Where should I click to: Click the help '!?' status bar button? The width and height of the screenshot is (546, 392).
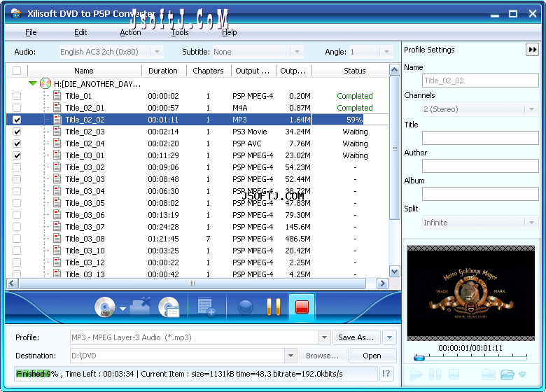point(386,374)
